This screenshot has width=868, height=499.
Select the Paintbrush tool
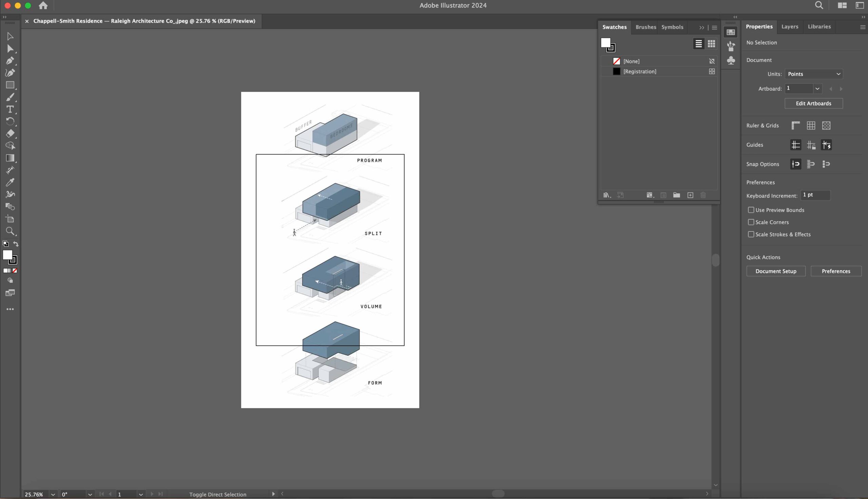pyautogui.click(x=10, y=97)
